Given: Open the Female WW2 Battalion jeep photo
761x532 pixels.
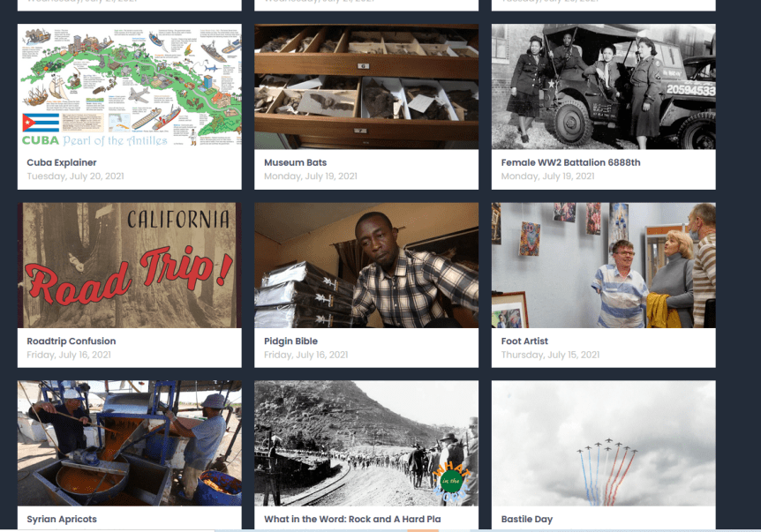Looking at the screenshot, I should 603,86.
